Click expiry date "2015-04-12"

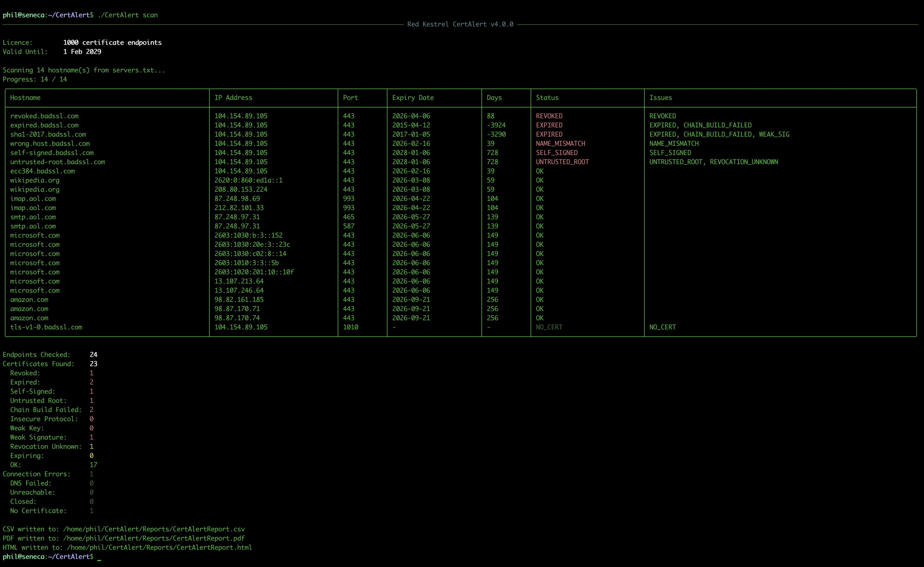[x=411, y=125]
